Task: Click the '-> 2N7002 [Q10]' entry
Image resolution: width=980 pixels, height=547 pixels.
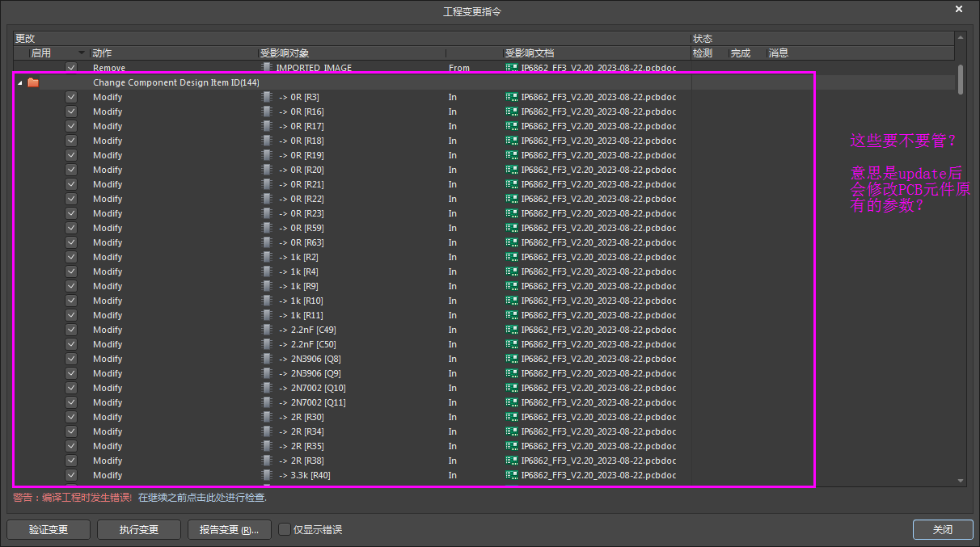Action: click(312, 388)
